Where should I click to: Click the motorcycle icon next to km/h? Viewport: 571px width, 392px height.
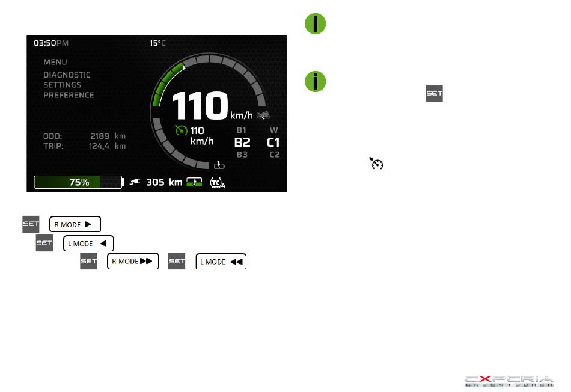click(263, 115)
